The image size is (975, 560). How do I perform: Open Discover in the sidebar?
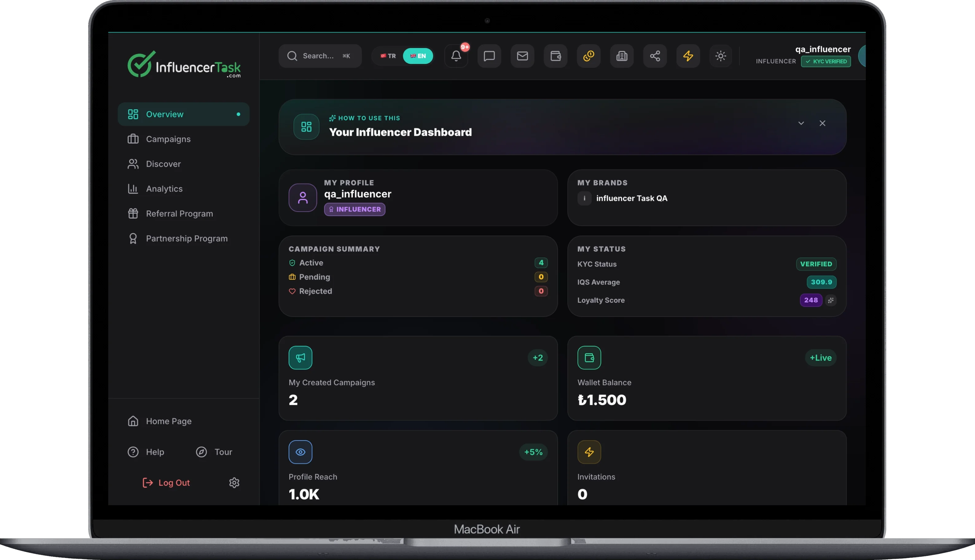pyautogui.click(x=183, y=164)
